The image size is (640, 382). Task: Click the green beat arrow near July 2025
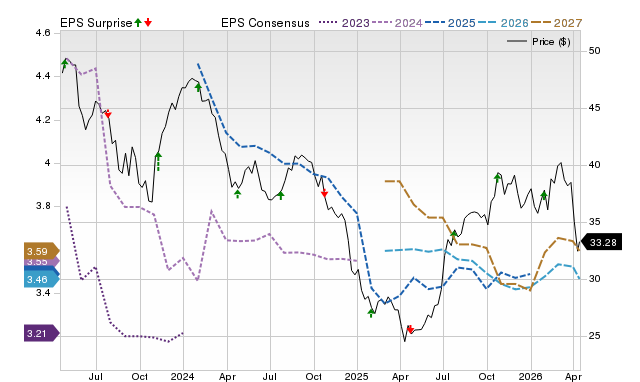point(454,234)
